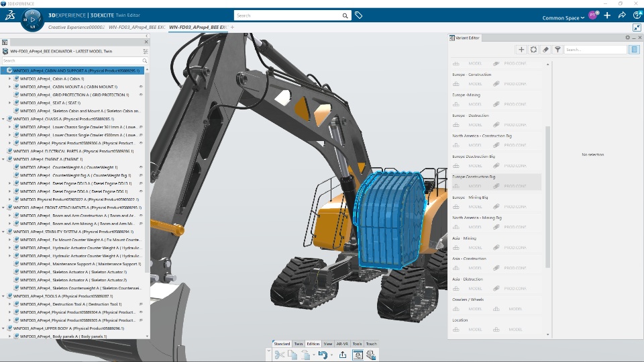Click the Share export icon in toolbar
644x362 pixels.
343,355
